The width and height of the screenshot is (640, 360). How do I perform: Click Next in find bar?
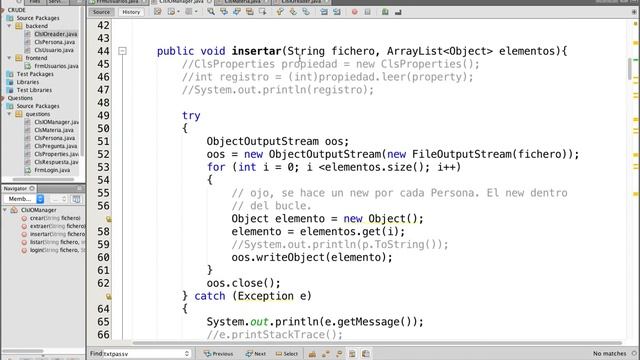click(256, 353)
